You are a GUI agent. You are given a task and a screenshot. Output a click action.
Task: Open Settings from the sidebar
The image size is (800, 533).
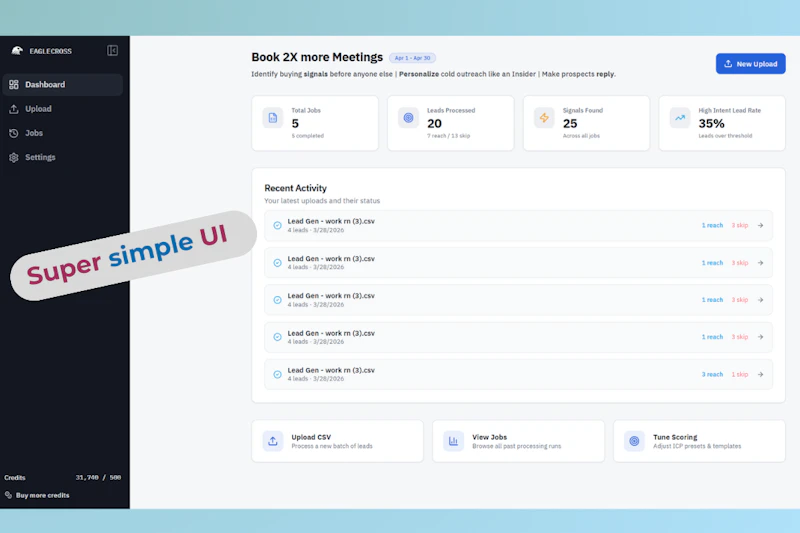[x=40, y=157]
